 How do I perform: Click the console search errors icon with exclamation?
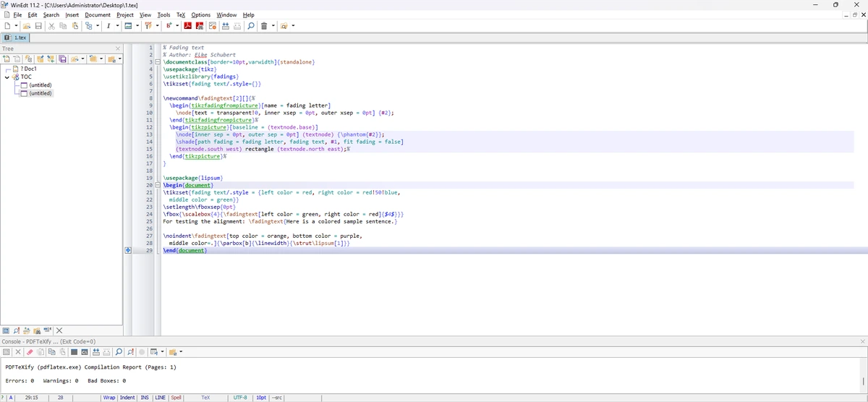pyautogui.click(x=130, y=352)
